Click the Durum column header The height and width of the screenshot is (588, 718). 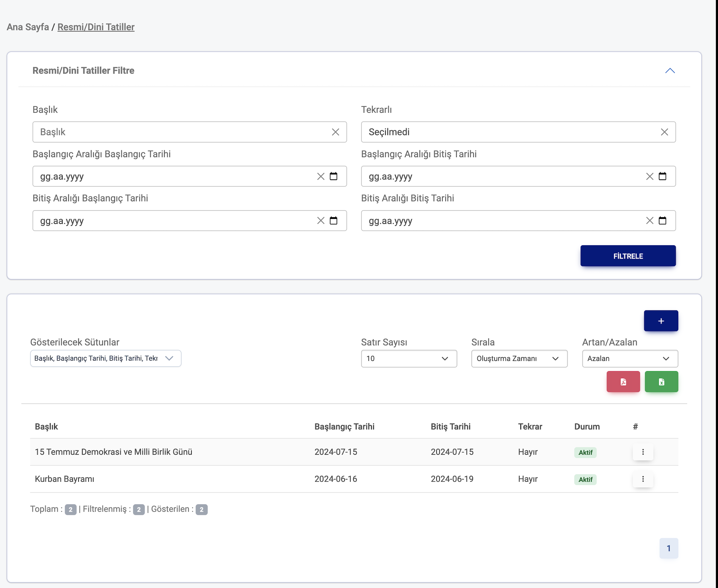point(587,427)
